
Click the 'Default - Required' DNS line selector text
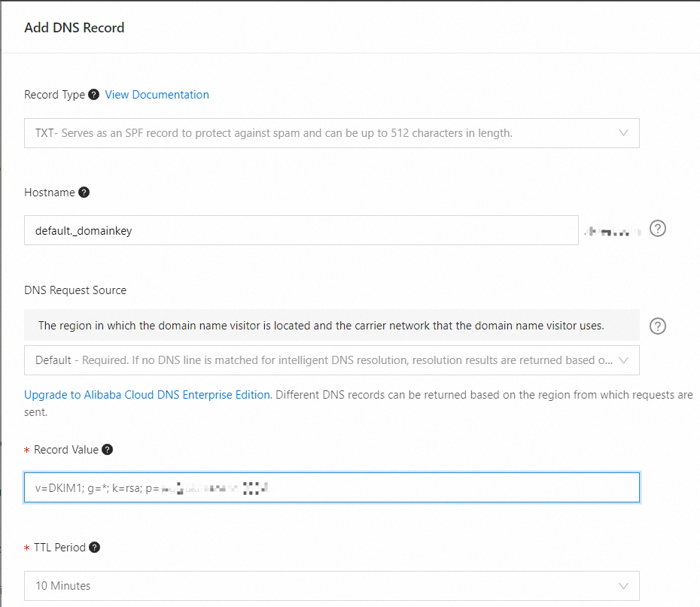[324, 360]
